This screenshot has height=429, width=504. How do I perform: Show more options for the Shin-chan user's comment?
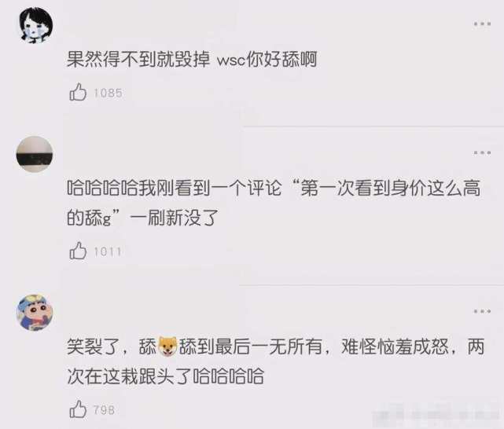coord(482,311)
